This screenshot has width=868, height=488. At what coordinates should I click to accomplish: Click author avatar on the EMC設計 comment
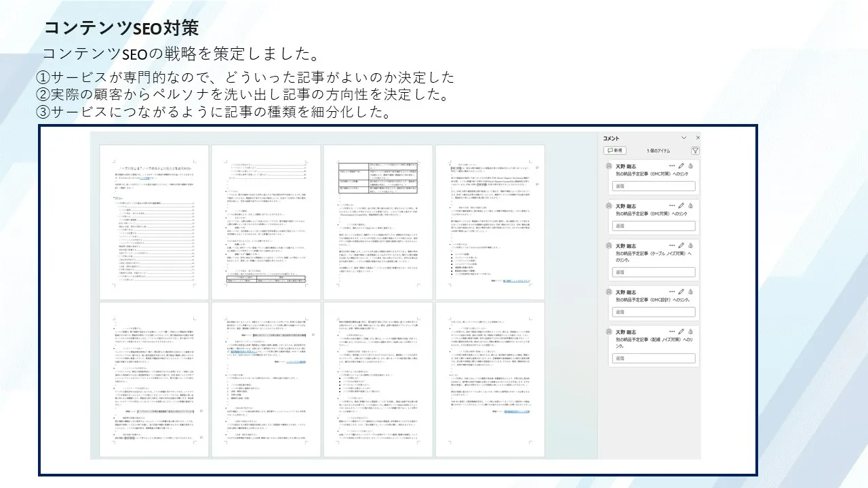point(609,292)
